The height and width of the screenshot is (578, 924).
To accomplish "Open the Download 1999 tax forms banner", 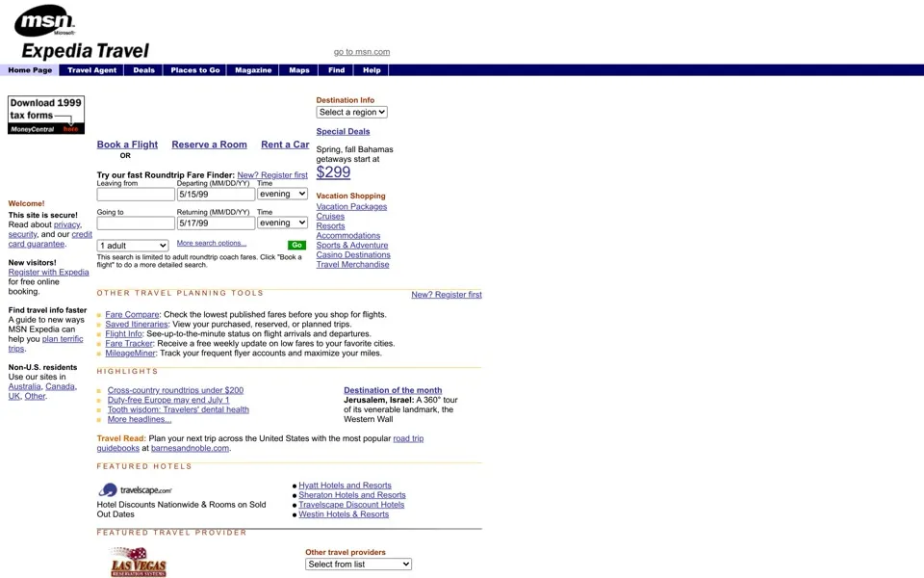I will coord(46,115).
